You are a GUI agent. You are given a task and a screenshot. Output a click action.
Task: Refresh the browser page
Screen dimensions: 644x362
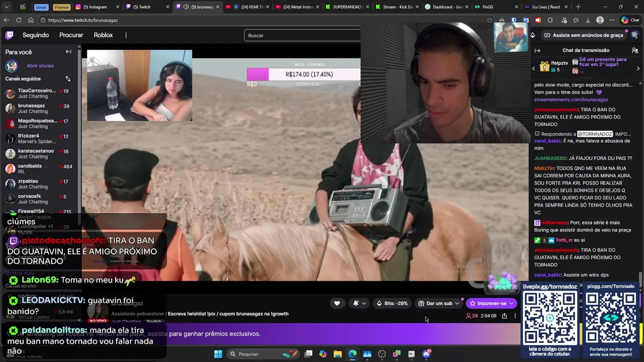[19, 20]
